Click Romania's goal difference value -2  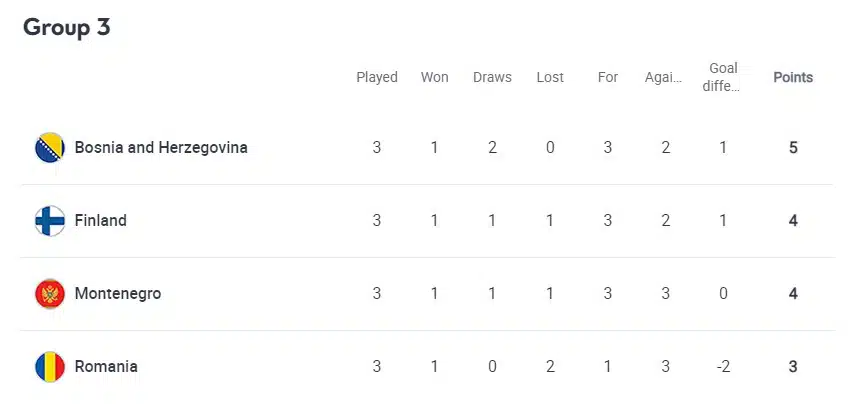723,367
